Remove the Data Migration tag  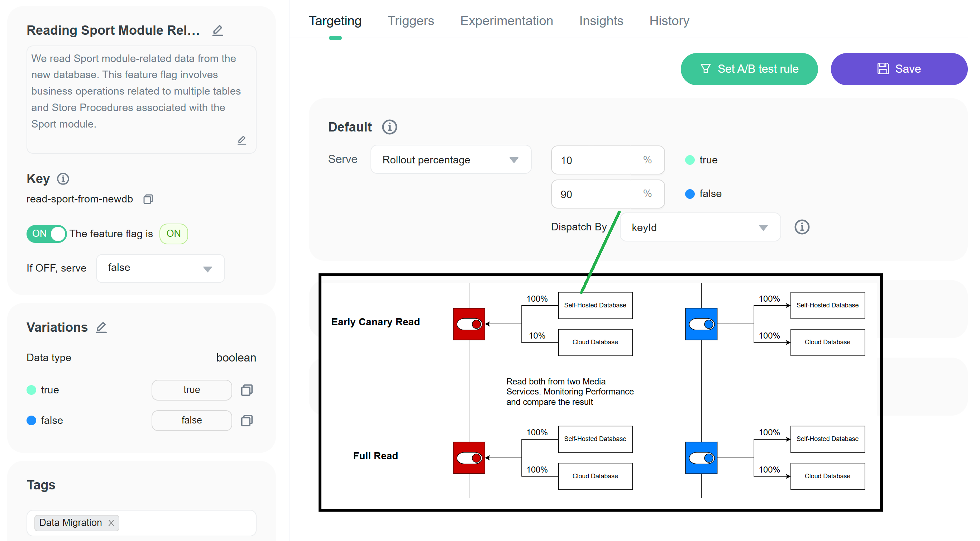pos(111,523)
